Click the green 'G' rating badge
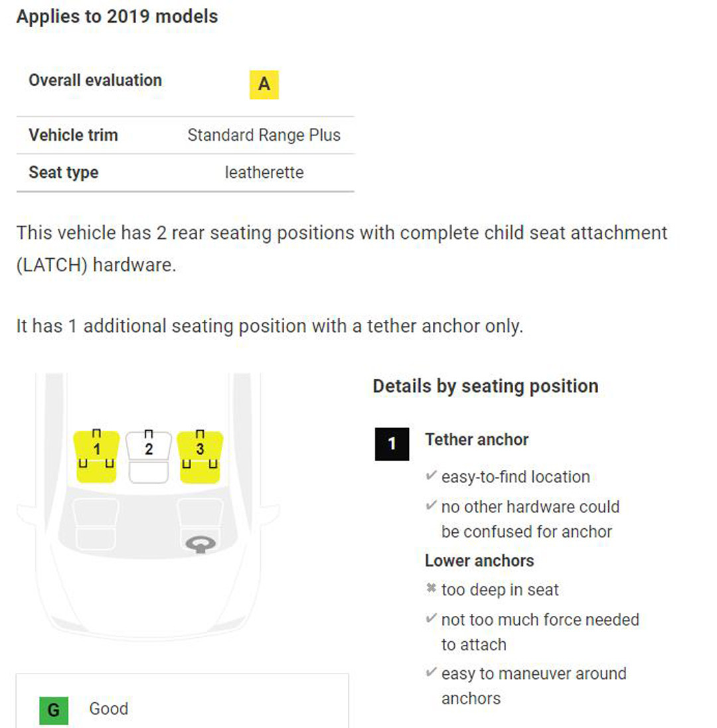This screenshot has height=728, width=717. click(x=54, y=709)
